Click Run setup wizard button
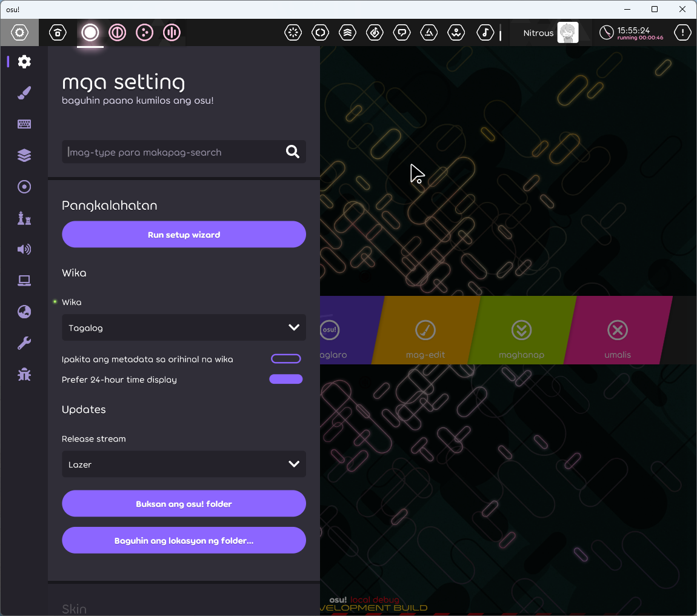The image size is (697, 616). click(x=184, y=235)
